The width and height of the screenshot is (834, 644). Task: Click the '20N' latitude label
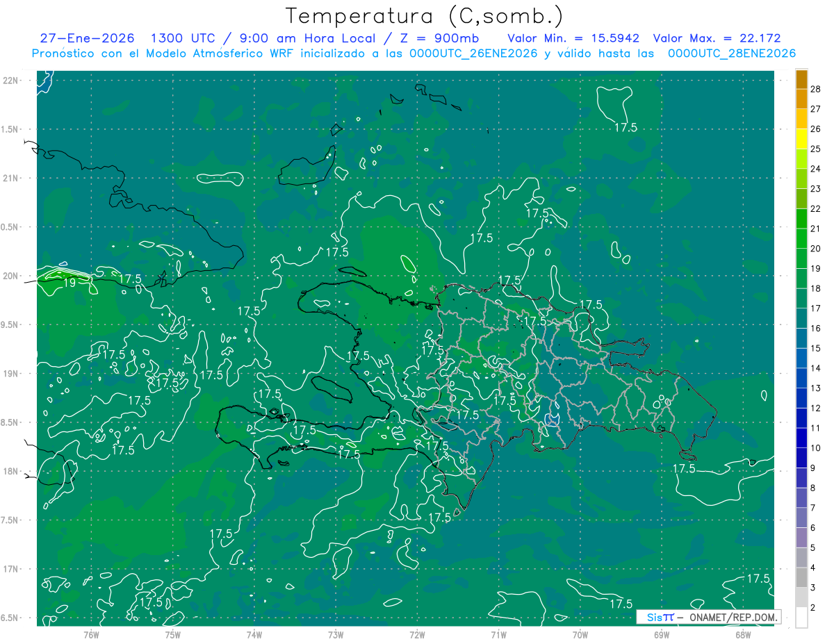point(12,276)
